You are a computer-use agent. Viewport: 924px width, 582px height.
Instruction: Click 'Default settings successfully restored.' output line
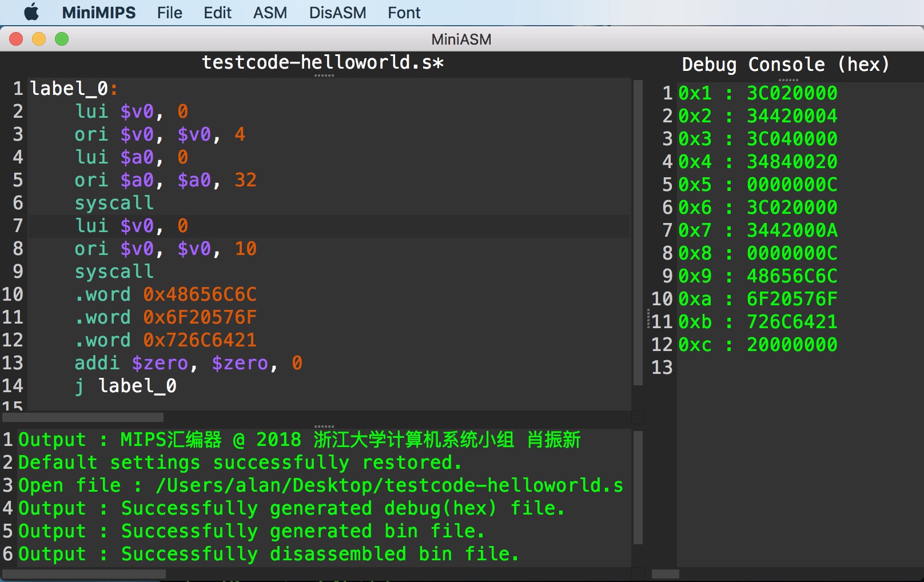[240, 463]
